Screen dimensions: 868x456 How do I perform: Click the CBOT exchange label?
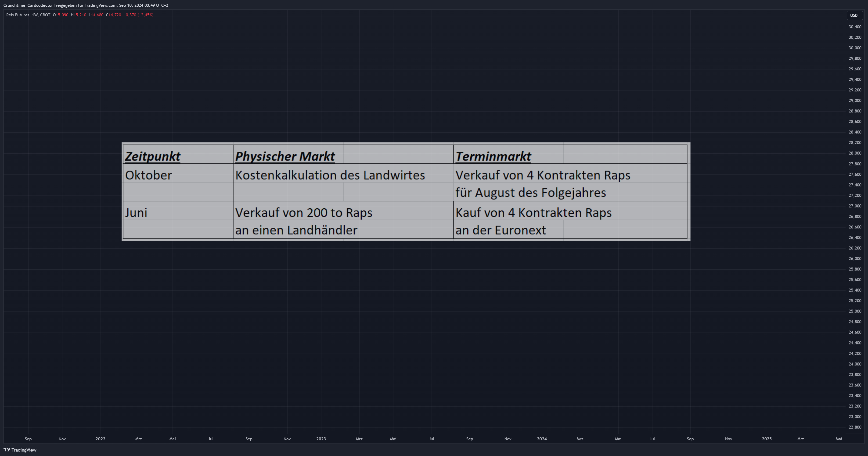coord(45,15)
